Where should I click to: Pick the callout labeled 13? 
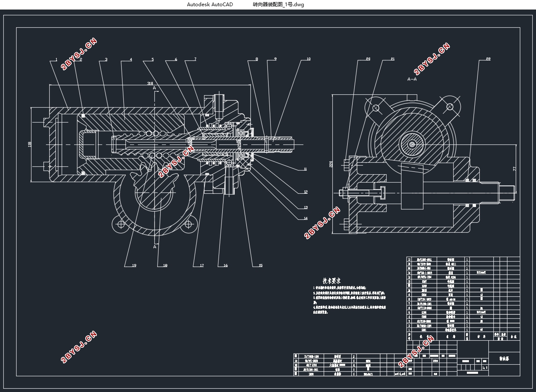(x=305, y=207)
